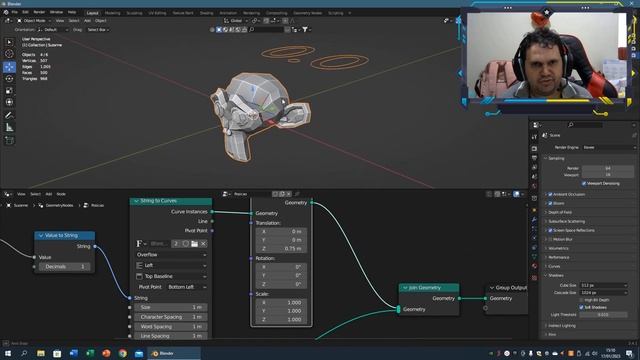Click the Light Threshold value slider
Screen dimensions: 640x360
point(602,315)
